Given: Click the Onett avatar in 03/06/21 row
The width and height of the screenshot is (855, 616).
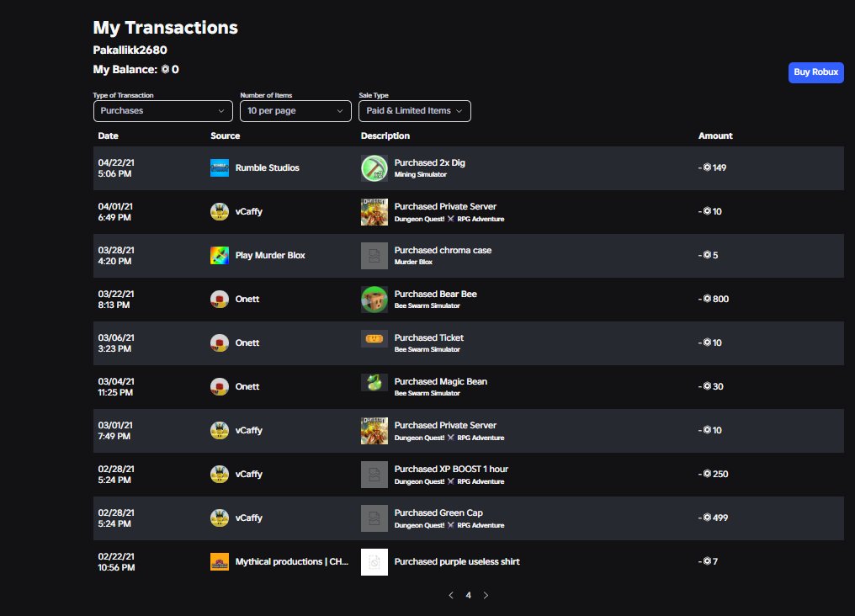Looking at the screenshot, I should (x=220, y=343).
